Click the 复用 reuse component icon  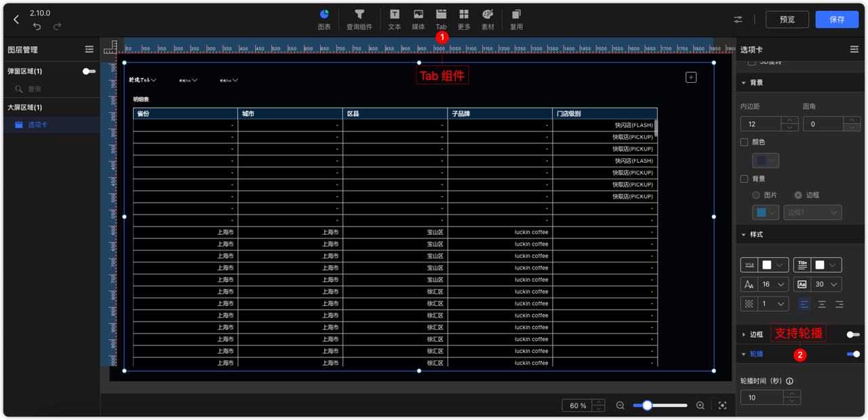tap(516, 18)
